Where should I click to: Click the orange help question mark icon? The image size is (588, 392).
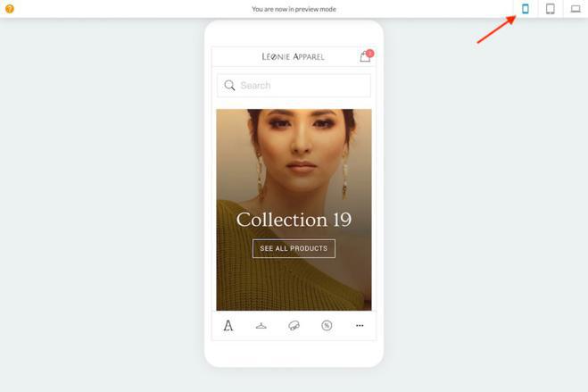[x=10, y=9]
